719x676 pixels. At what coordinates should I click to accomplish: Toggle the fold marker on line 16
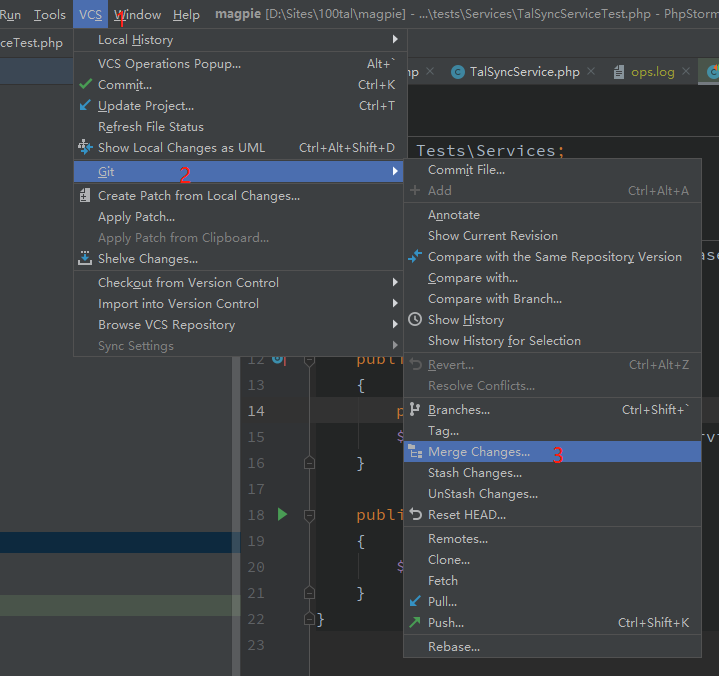310,463
